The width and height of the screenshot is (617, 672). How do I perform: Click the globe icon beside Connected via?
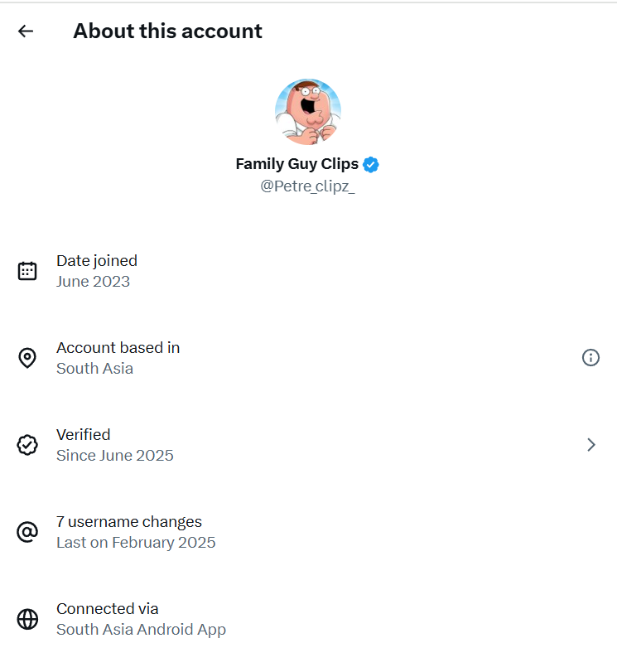[x=27, y=619]
